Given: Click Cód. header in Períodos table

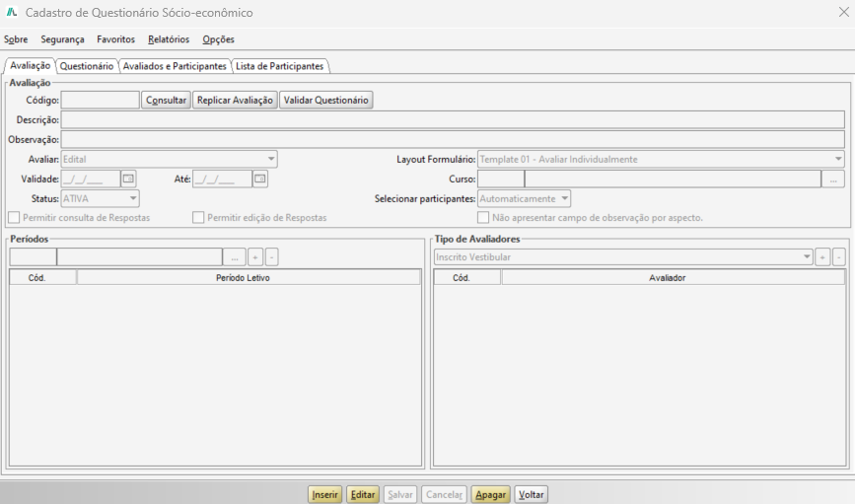Looking at the screenshot, I should pos(43,277).
